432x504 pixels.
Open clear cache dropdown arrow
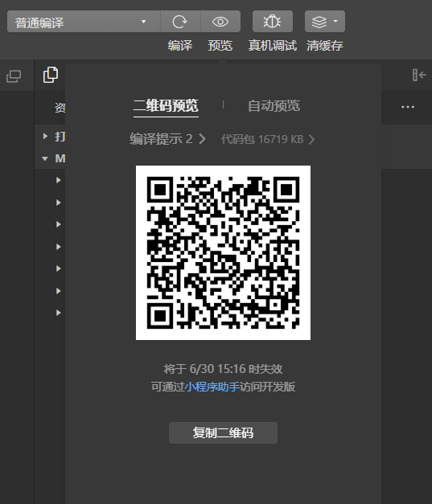tap(335, 21)
